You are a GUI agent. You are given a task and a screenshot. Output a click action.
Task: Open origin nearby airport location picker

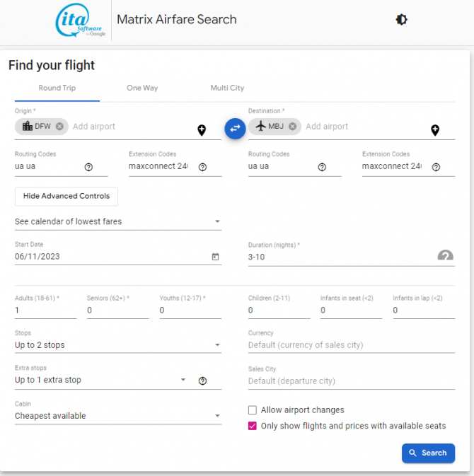pos(202,130)
